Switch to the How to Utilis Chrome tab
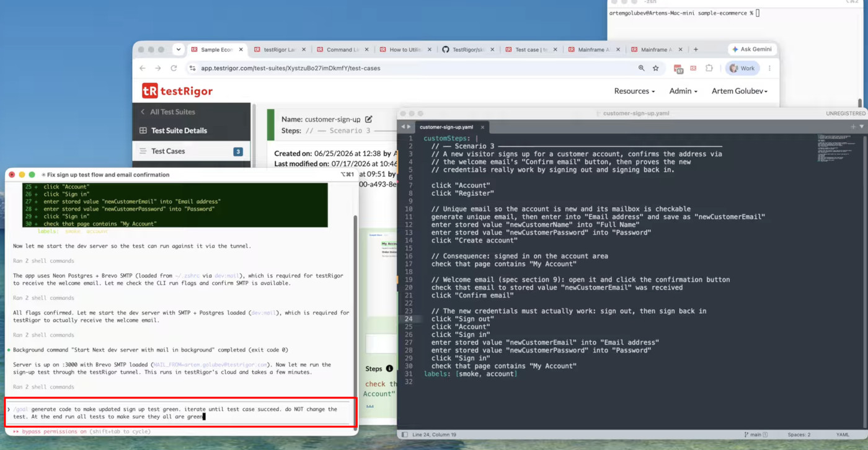 point(406,50)
